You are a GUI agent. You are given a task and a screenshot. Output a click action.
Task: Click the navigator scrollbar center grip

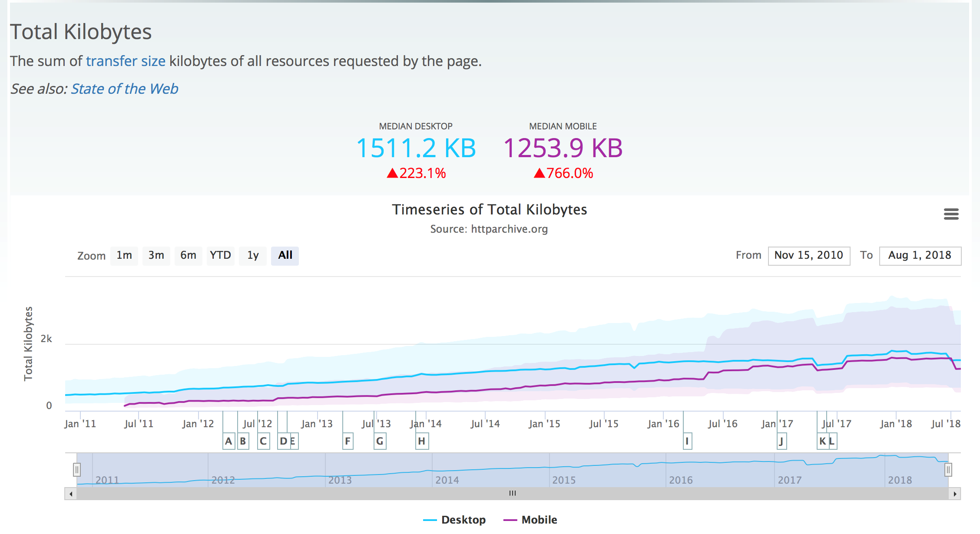pyautogui.click(x=513, y=493)
